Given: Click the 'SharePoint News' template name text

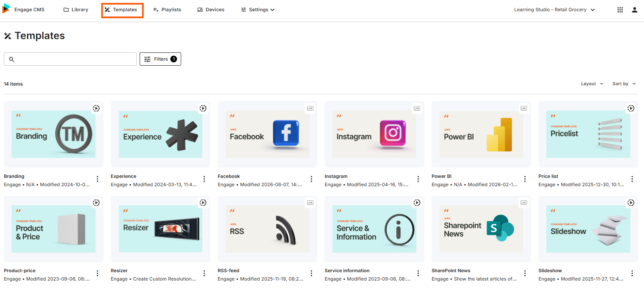Looking at the screenshot, I should pos(451,271).
